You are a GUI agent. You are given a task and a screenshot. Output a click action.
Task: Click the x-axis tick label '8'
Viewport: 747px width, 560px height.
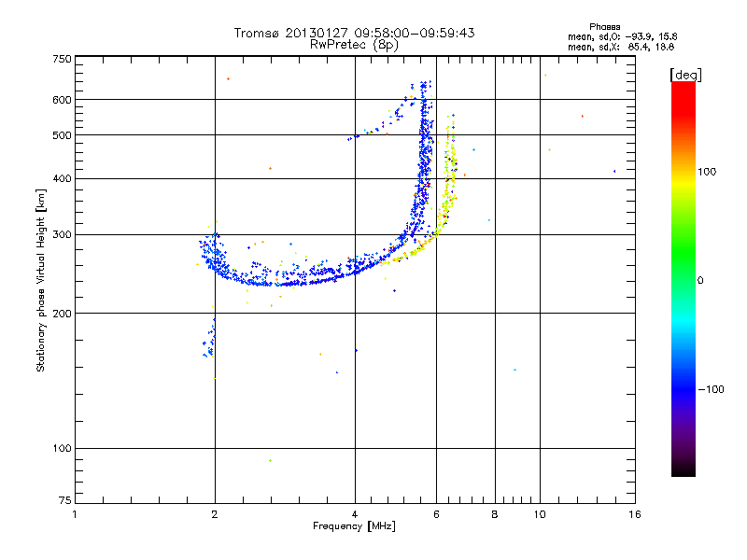[x=495, y=514]
